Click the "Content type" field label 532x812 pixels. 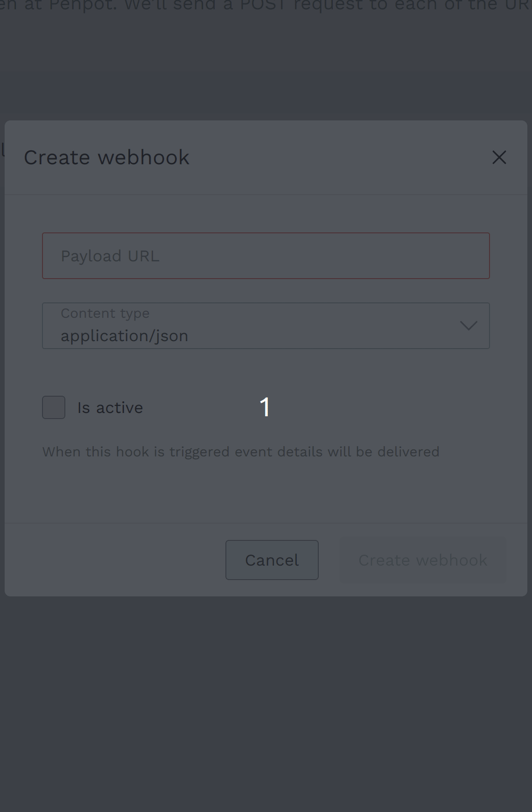(x=105, y=313)
